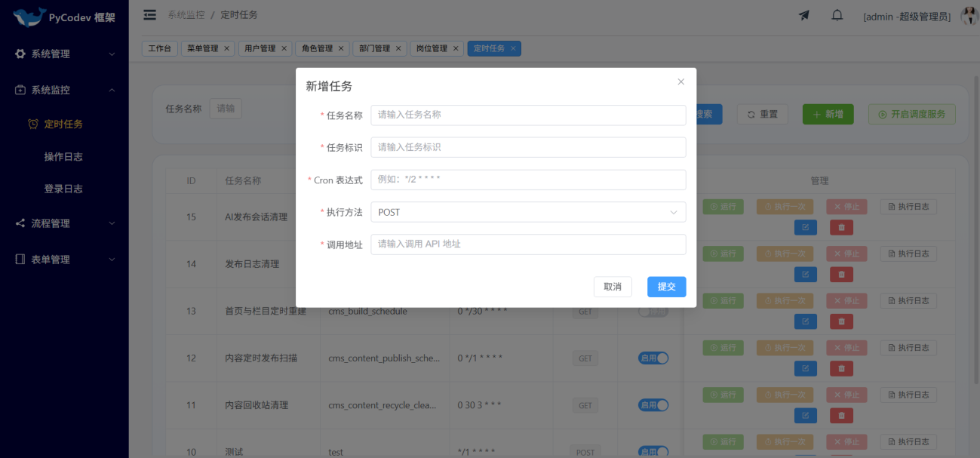Toggle 启用 switch for task ID 11

(x=653, y=405)
